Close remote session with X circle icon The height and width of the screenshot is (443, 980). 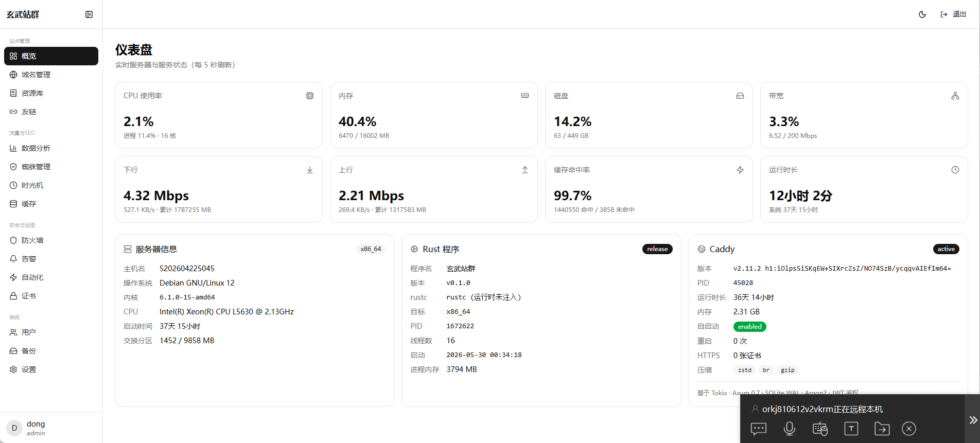point(909,429)
